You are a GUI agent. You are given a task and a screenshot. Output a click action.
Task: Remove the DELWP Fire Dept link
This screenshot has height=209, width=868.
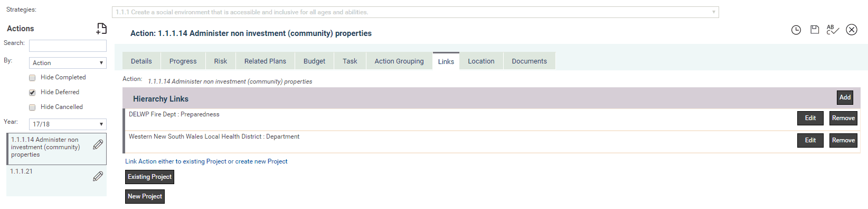[843, 118]
